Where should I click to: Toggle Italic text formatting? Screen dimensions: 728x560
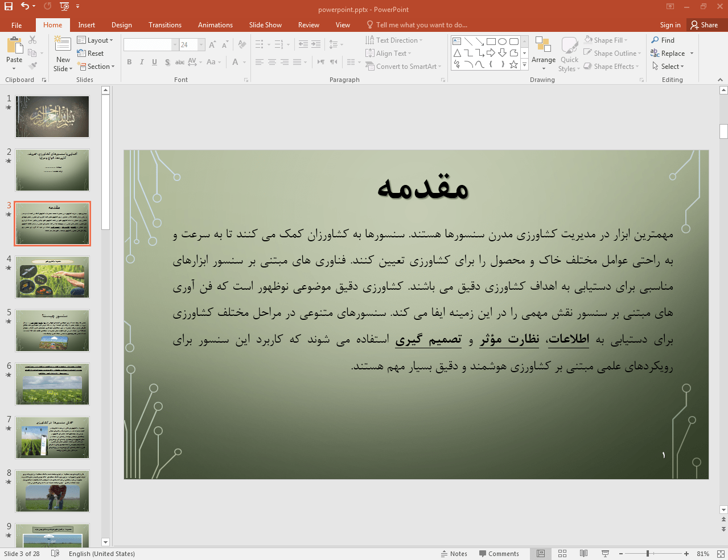tap(142, 62)
